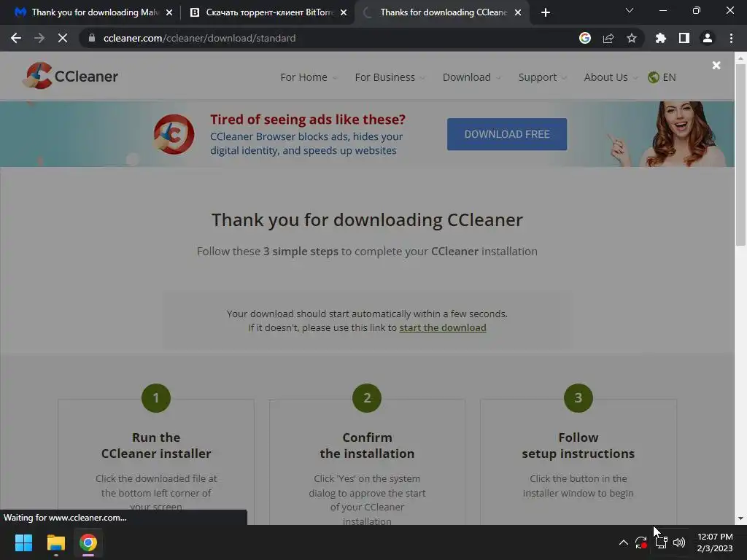Dismiss overlay with white X
The image size is (747, 560).
tap(716, 65)
